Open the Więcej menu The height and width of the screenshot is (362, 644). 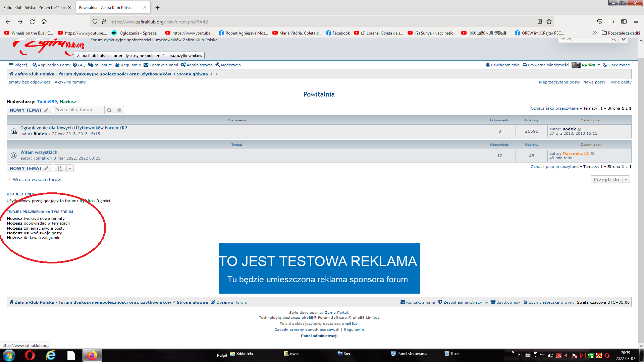pos(19,65)
